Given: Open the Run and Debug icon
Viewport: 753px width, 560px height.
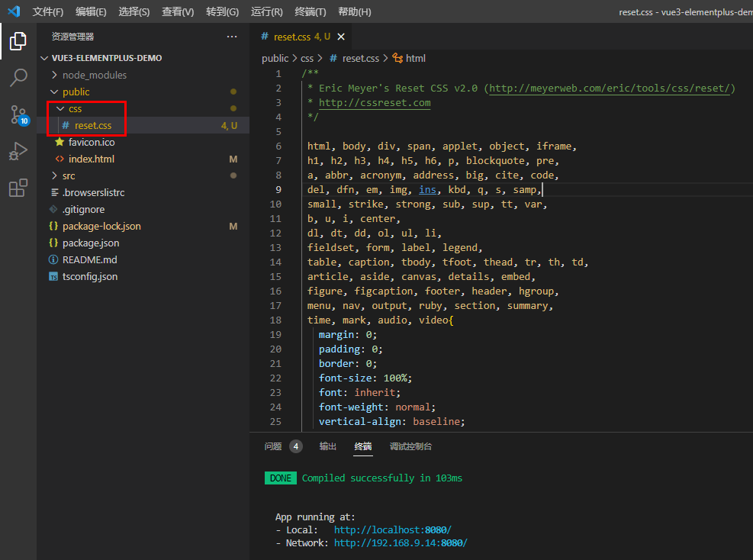Looking at the screenshot, I should click(18, 151).
